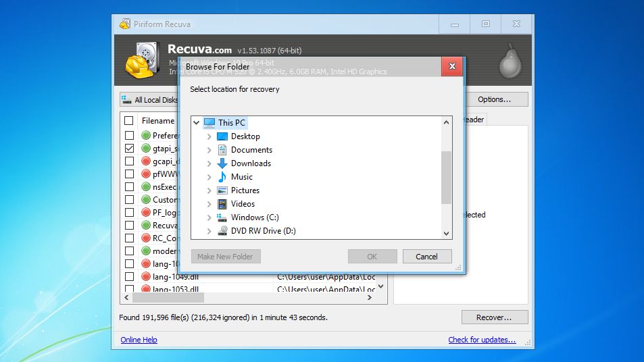Expand the Downloads tree node

[209, 163]
